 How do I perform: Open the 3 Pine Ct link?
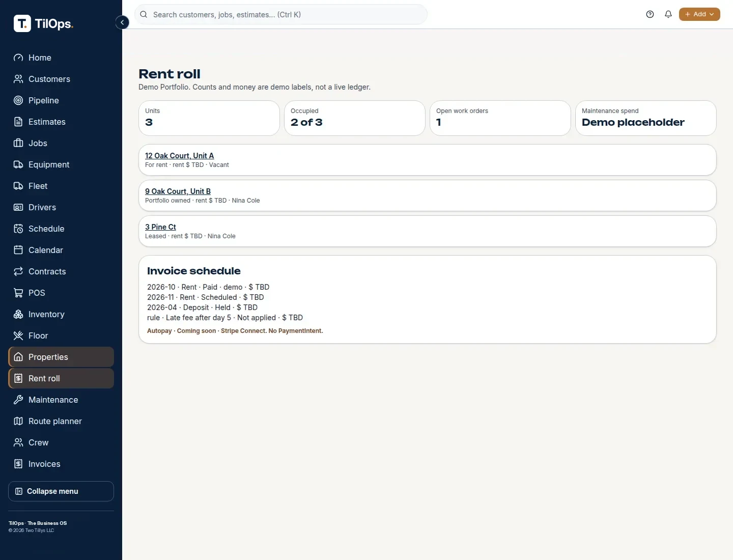[160, 227]
